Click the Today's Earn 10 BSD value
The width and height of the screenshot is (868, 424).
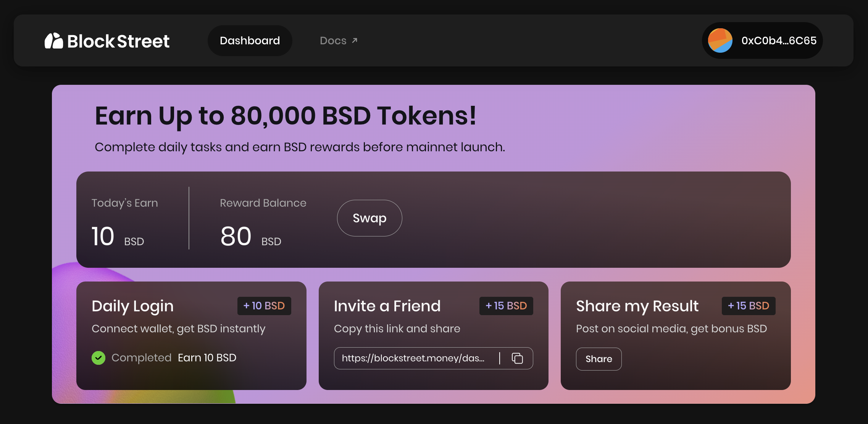pos(103,236)
